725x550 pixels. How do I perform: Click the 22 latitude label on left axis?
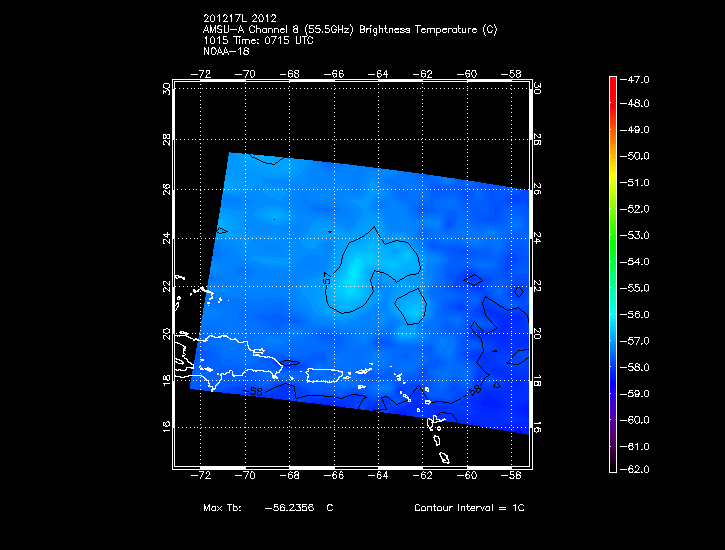point(166,287)
